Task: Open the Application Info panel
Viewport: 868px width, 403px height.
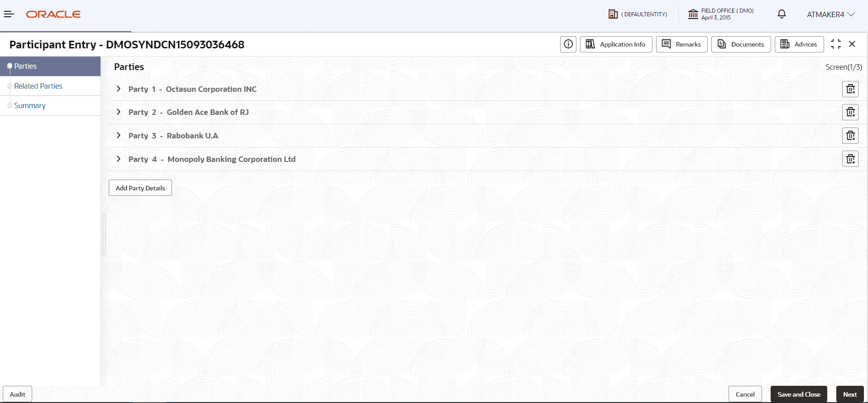Action: 616,44
